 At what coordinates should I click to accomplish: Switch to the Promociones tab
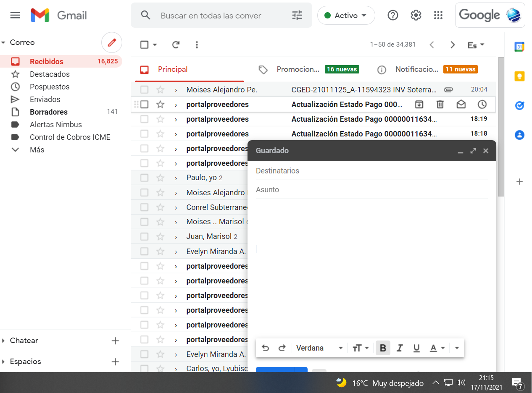point(298,70)
